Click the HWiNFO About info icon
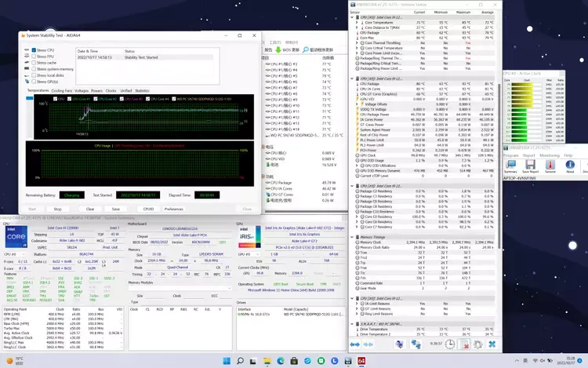The image size is (588, 368). pos(570,164)
